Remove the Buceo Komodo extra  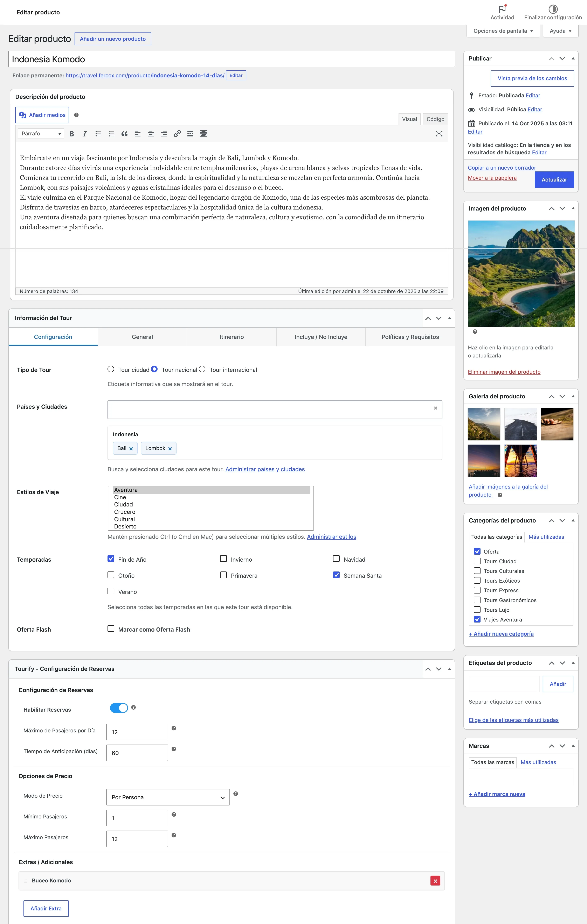pos(435,881)
